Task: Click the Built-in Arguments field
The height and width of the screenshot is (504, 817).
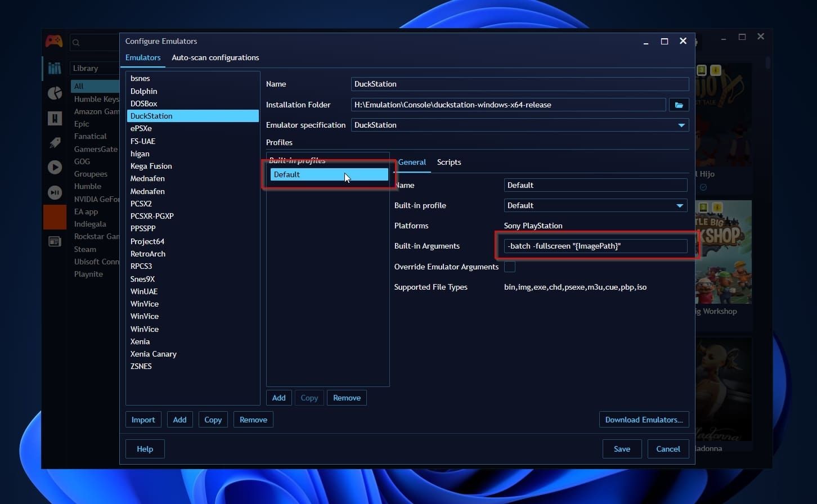Action: 596,246
